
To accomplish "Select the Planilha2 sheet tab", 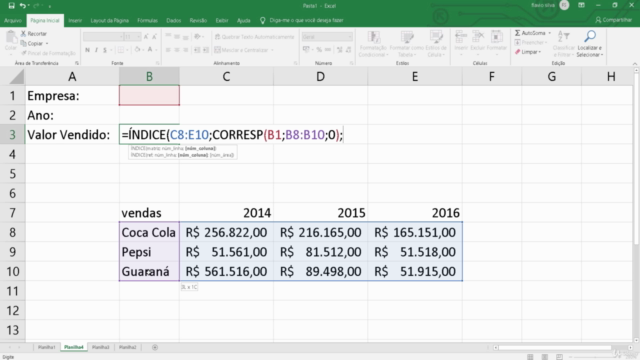I will (x=127, y=347).
